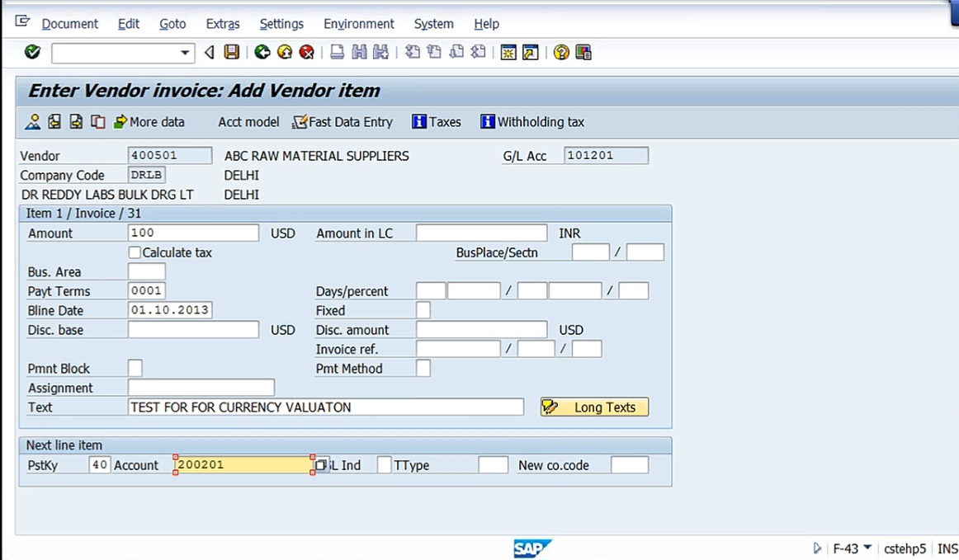
Task: Toggle the Calculate tax checkbox
Action: click(135, 252)
